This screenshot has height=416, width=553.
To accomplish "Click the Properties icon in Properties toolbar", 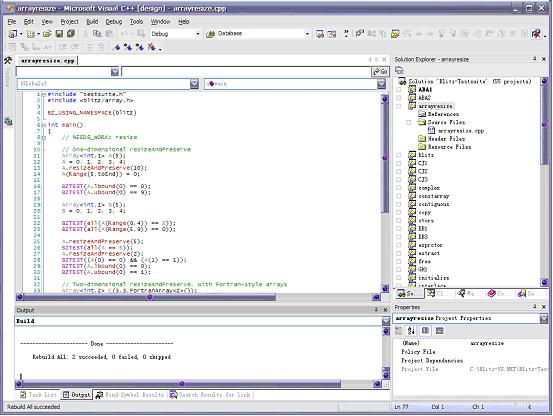I will point(425,331).
